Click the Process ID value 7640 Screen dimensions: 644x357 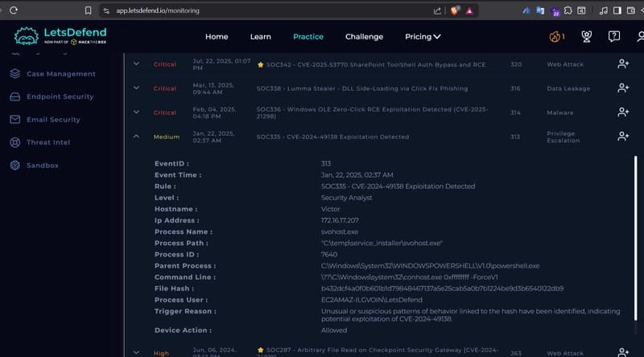coord(329,254)
